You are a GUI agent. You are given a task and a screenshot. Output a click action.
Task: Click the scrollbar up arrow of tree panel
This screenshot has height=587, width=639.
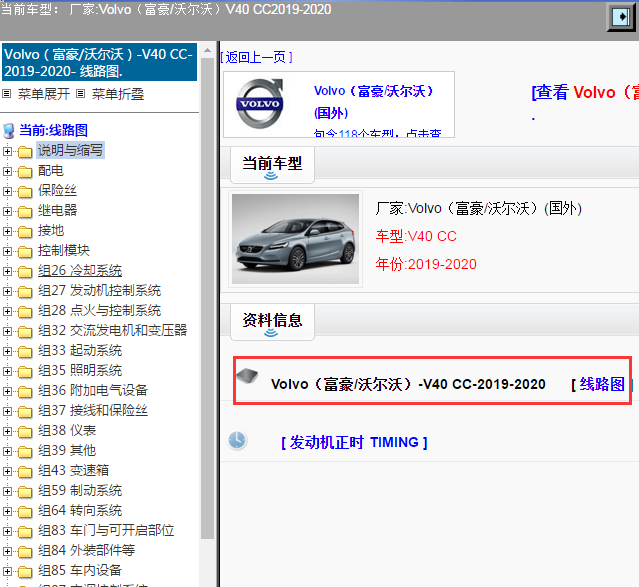207,51
